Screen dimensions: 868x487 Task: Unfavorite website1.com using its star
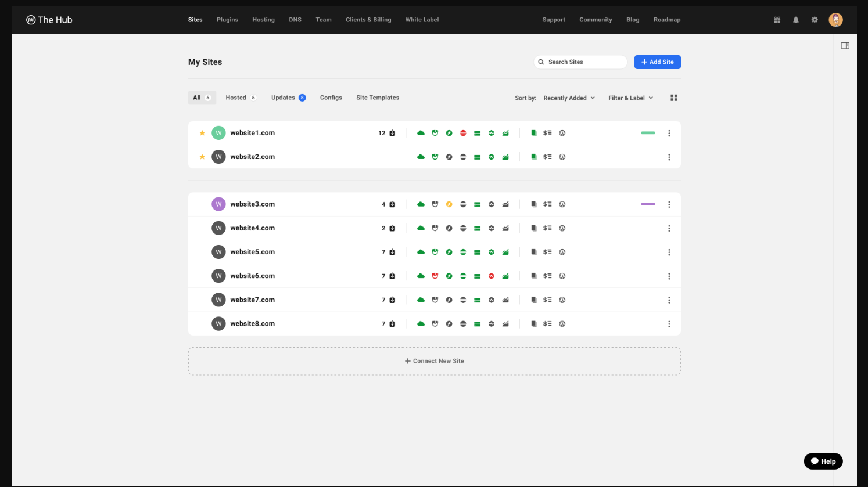click(202, 133)
